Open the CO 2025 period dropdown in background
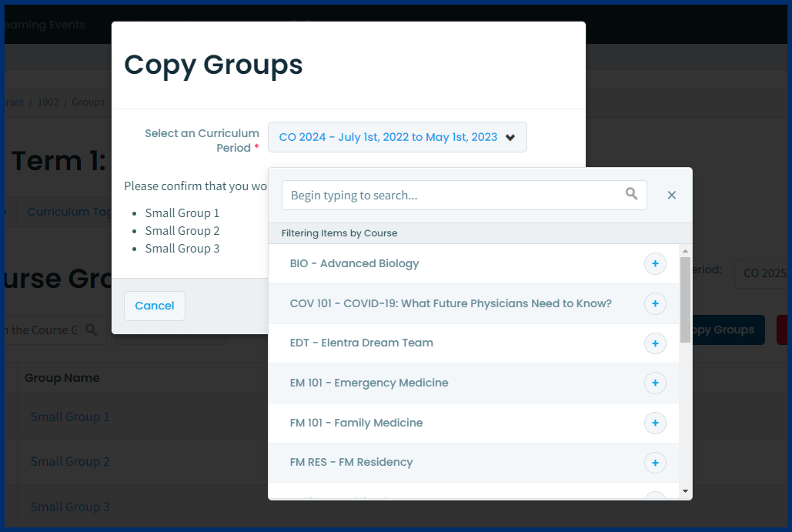The width and height of the screenshot is (792, 532). point(760,273)
